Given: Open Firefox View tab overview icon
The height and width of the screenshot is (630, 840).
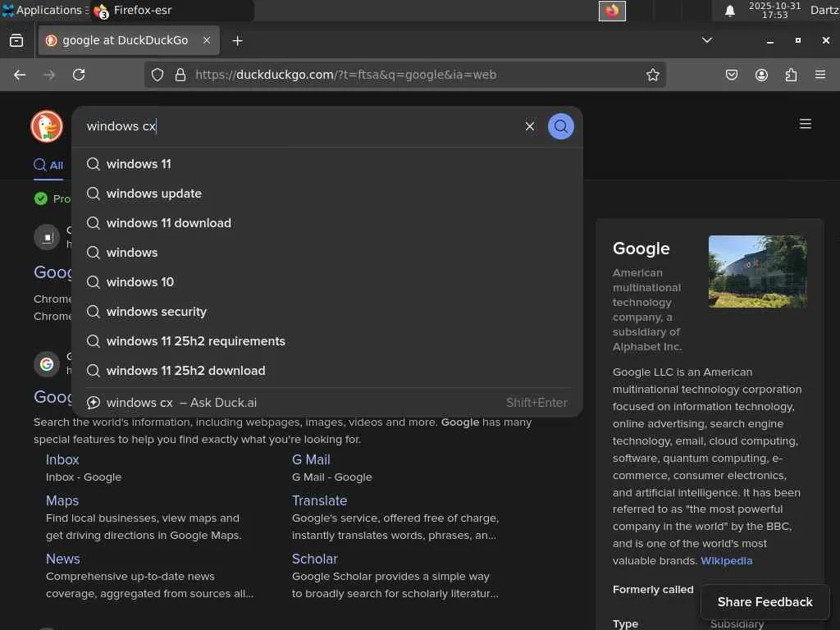Looking at the screenshot, I should point(16,41).
